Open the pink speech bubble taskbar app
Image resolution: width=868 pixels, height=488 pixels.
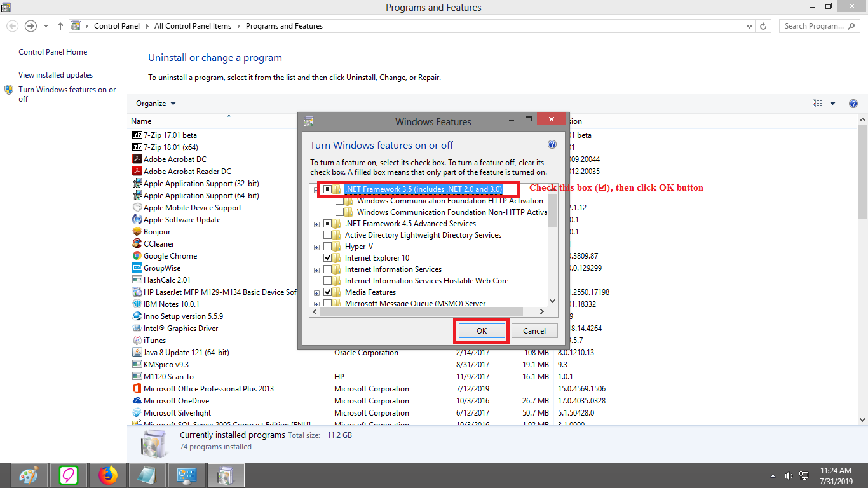69,475
